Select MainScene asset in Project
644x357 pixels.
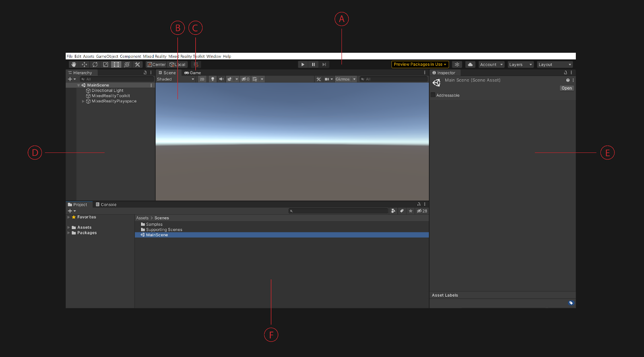pos(282,235)
